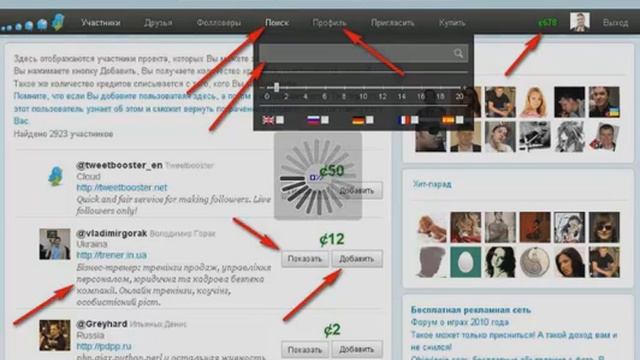This screenshot has width=640, height=360.
Task: Open the Купить menu item
Action: click(452, 23)
